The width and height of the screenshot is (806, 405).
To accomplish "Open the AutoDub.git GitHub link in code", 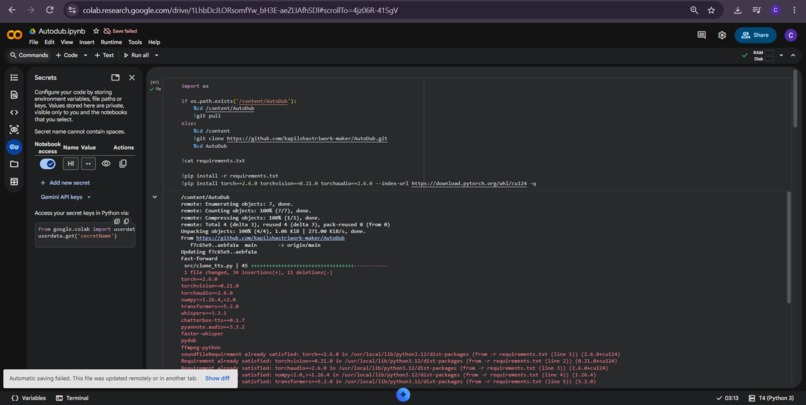I will click(307, 138).
